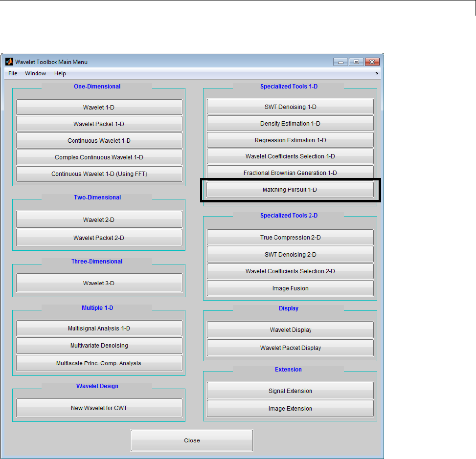Launch Multivariate Denoising

[x=99, y=345]
